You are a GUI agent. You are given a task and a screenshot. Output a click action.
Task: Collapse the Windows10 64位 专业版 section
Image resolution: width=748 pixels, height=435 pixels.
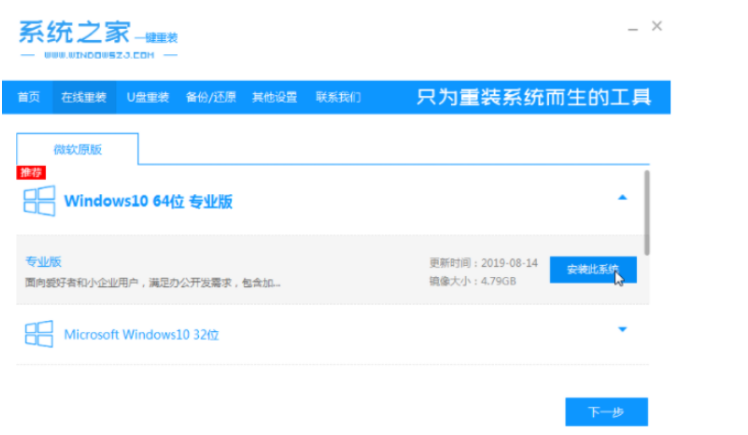point(622,198)
